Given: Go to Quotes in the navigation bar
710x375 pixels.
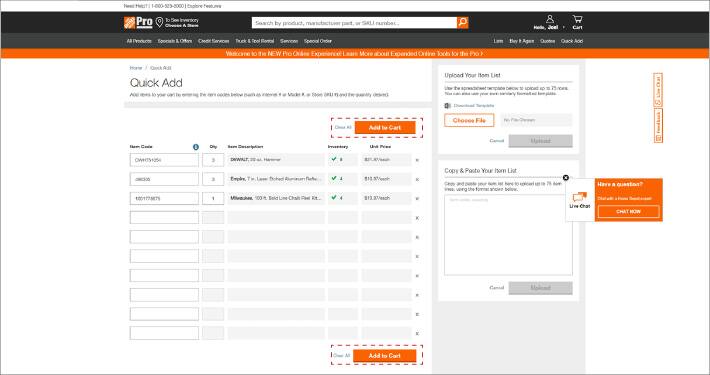Looking at the screenshot, I should pos(547,41).
